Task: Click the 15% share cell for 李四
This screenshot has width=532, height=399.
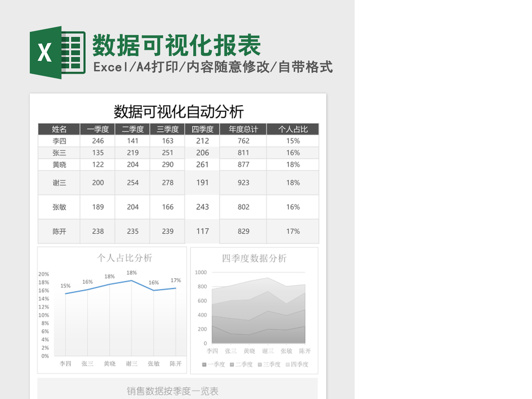Action: tap(293, 141)
